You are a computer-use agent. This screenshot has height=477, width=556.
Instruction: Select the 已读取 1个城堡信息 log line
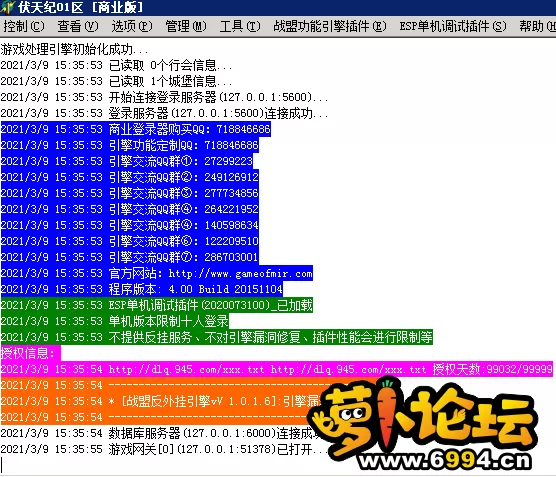coord(116,81)
